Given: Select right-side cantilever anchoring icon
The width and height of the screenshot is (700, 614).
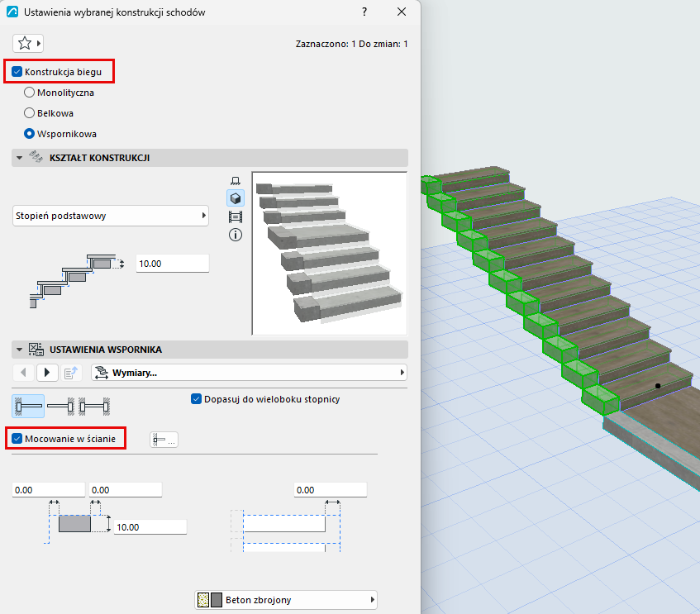Looking at the screenshot, I should coord(60,407).
